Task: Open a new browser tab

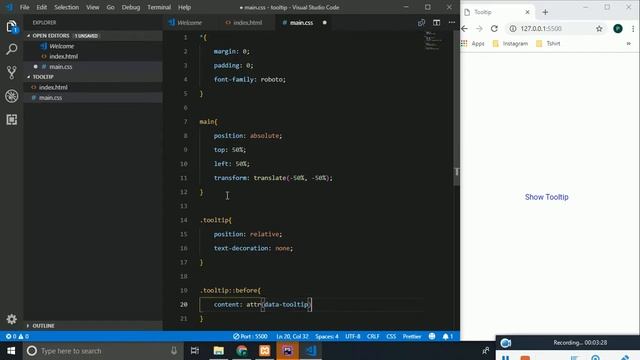Action: pos(545,12)
